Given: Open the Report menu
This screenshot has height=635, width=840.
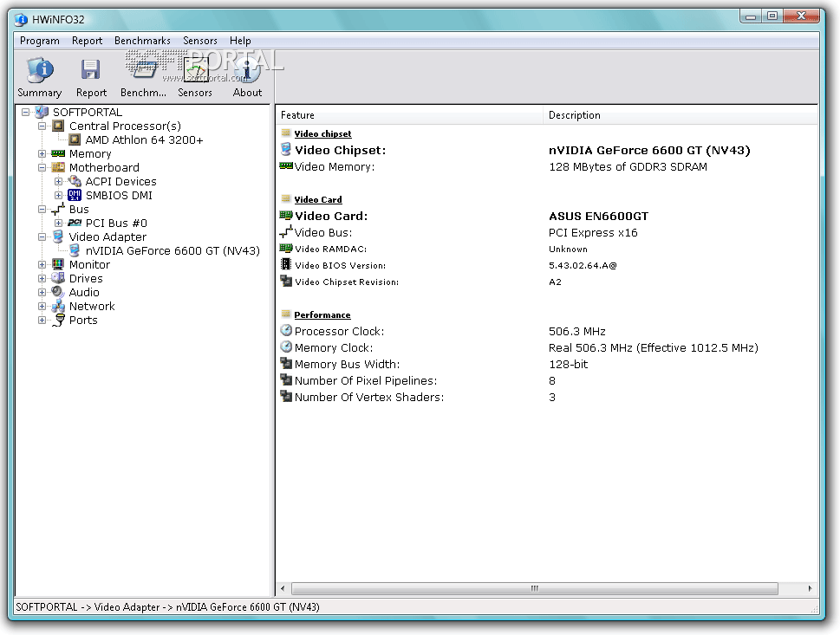Looking at the screenshot, I should [x=87, y=41].
